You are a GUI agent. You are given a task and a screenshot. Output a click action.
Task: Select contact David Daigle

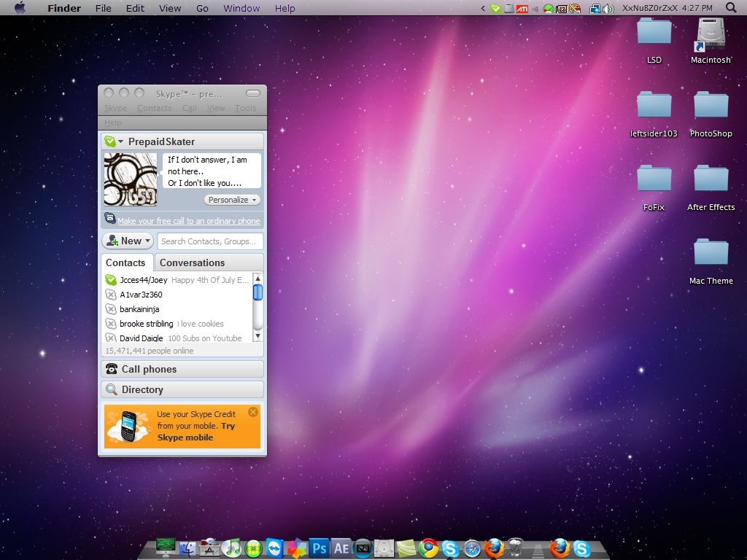[178, 338]
